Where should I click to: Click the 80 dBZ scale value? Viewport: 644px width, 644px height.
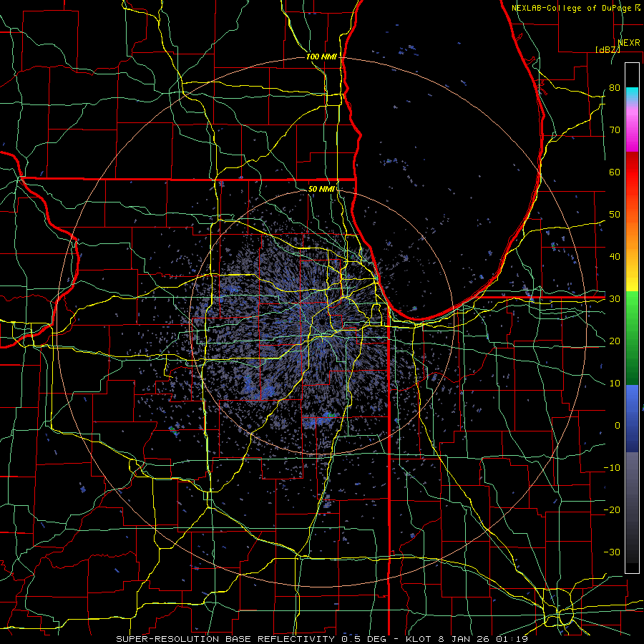[x=615, y=87]
